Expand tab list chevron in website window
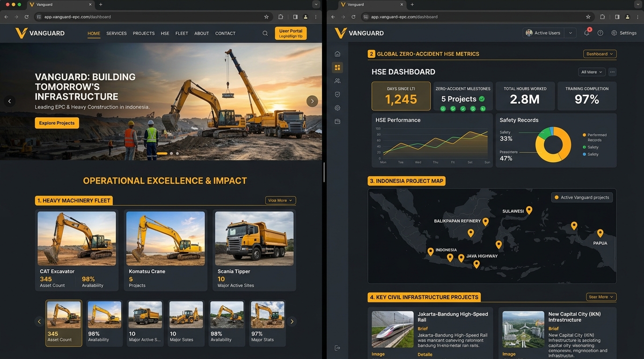This screenshot has width=644, height=359. [316, 4]
